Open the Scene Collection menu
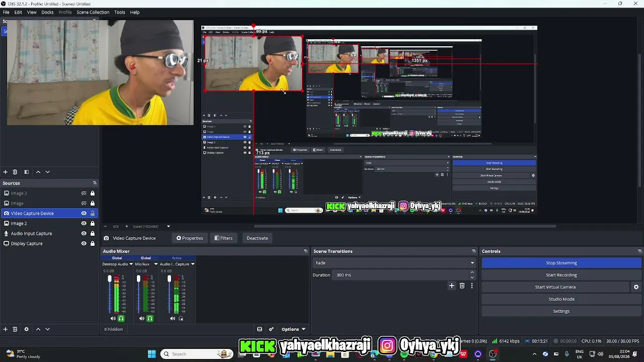The height and width of the screenshot is (362, 644). pos(93,12)
